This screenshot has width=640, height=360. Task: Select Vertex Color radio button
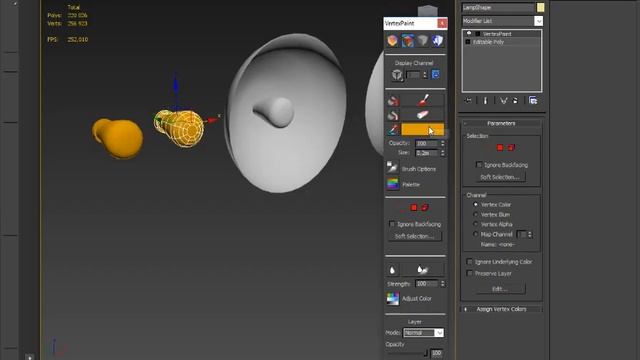pos(475,204)
